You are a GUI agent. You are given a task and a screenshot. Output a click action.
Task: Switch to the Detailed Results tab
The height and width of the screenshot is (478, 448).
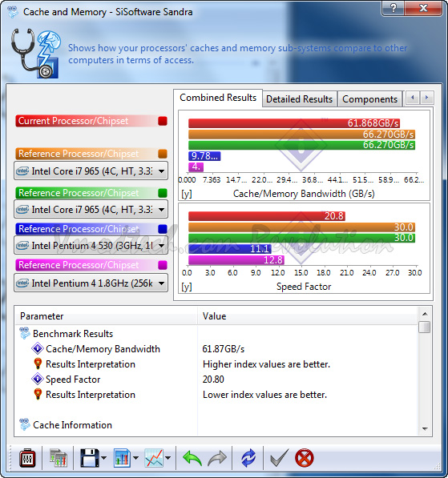click(x=299, y=99)
